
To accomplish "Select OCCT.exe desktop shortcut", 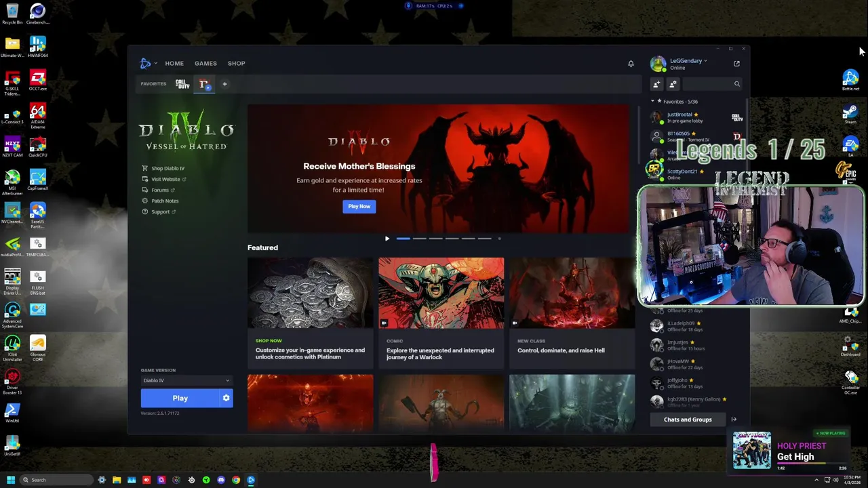I will pos(37,81).
